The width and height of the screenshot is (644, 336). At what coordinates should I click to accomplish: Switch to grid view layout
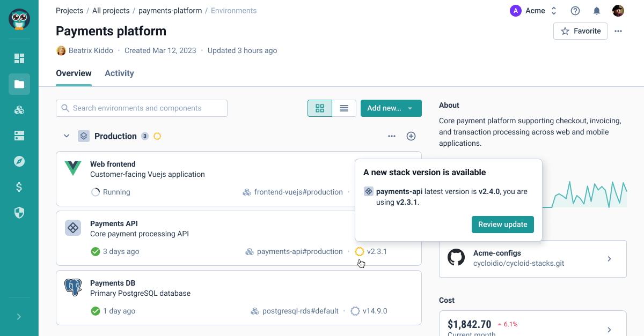click(320, 108)
